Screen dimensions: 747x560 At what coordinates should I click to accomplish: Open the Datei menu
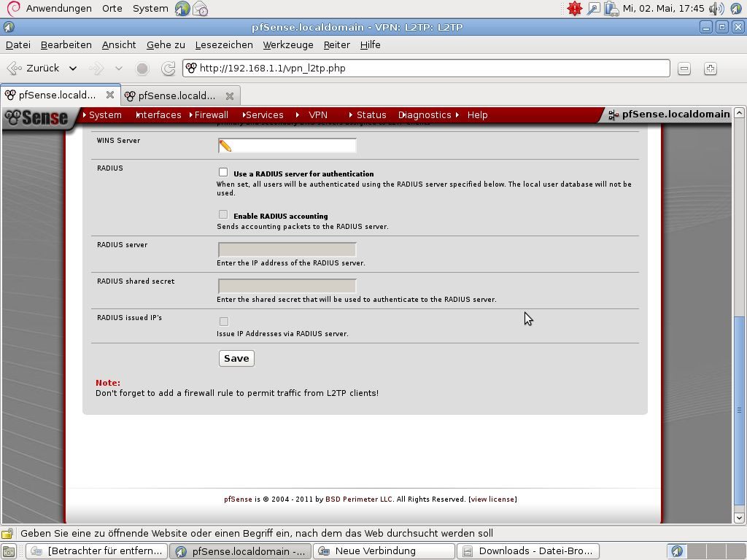18,44
